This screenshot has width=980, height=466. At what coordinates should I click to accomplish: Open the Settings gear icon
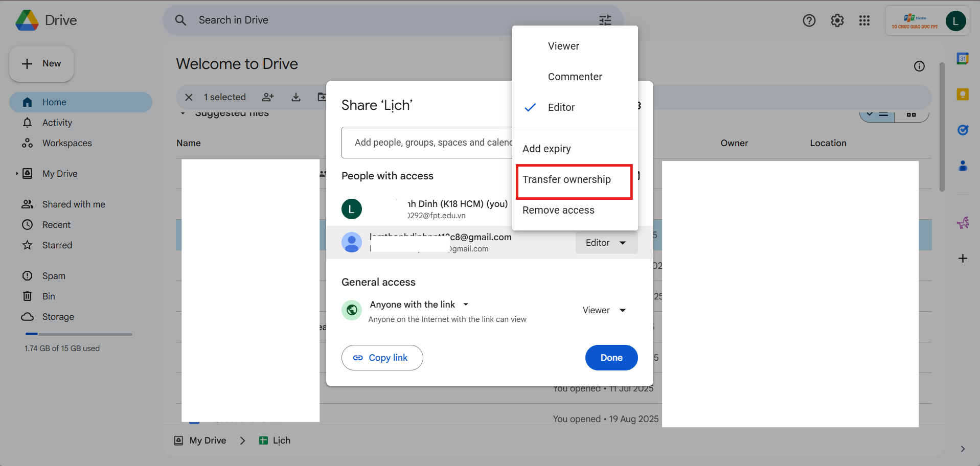pos(837,20)
